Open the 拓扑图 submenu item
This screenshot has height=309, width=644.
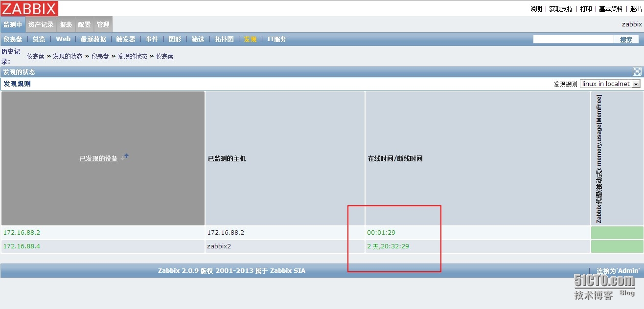coord(224,39)
